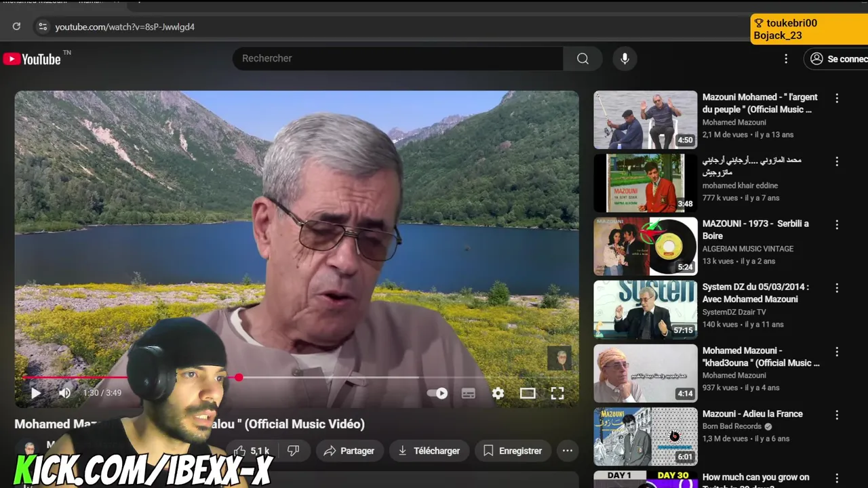The height and width of the screenshot is (488, 868).
Task: Open l'argent du peuple video thumbnail
Action: pos(646,120)
